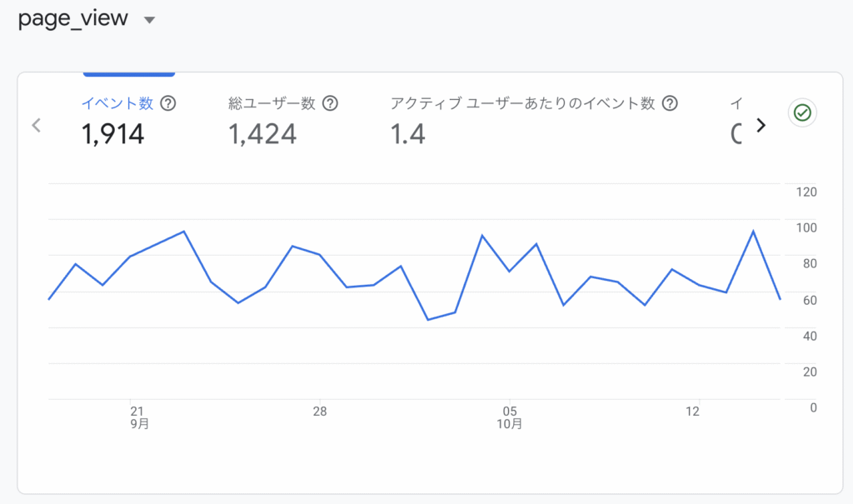Click the help icon beside 総ユーザー数
This screenshot has width=853, height=504.
click(x=330, y=103)
